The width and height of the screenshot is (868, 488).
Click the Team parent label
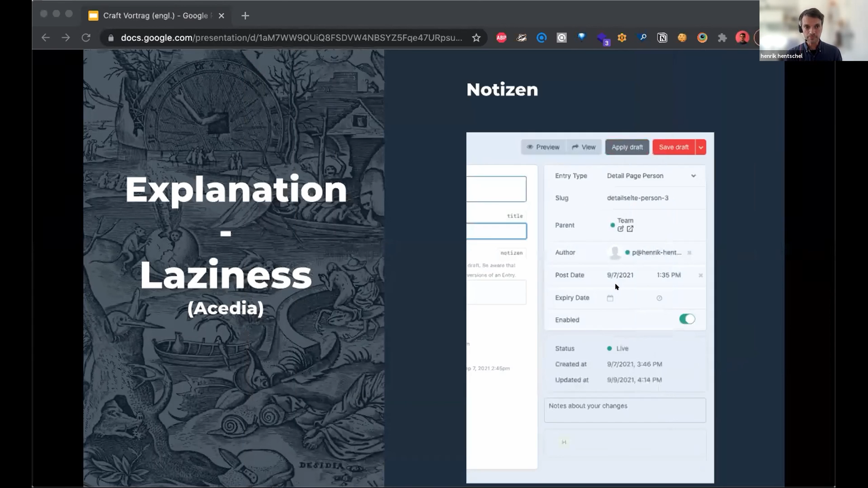pyautogui.click(x=625, y=221)
